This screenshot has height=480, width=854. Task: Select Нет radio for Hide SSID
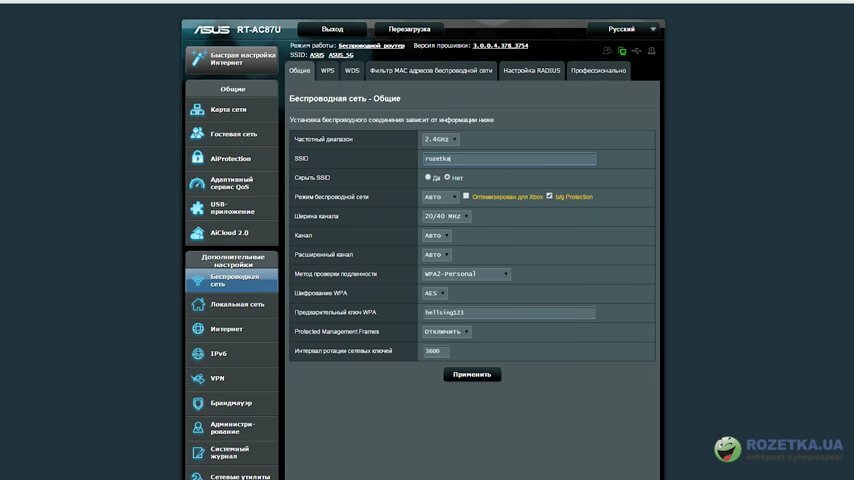point(447,177)
